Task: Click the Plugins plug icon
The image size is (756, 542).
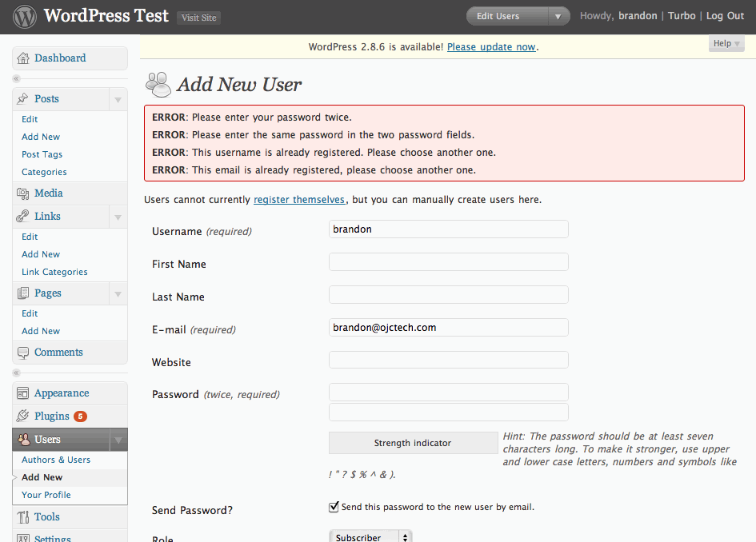Action: click(x=22, y=416)
